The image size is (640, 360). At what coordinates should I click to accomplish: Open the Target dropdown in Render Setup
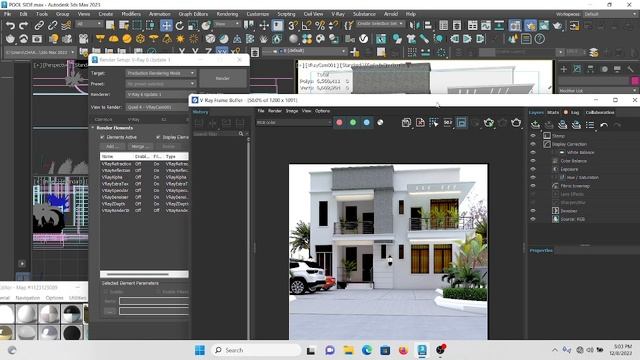(161, 73)
